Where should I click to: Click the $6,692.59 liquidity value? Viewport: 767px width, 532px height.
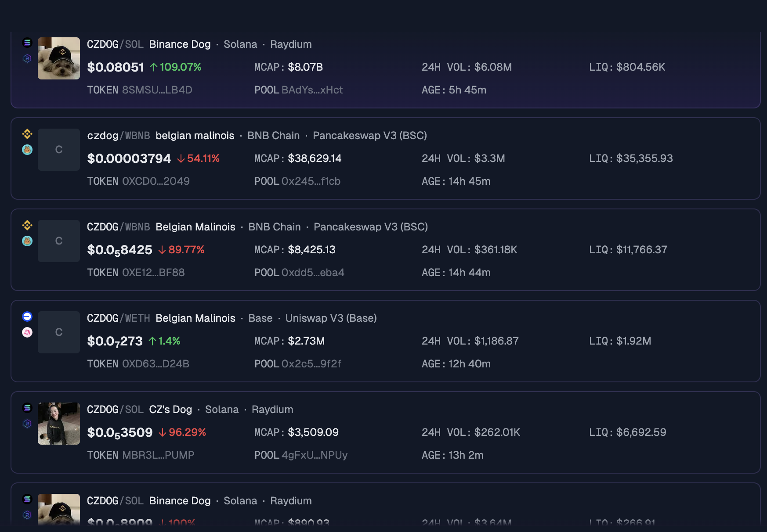(x=641, y=432)
